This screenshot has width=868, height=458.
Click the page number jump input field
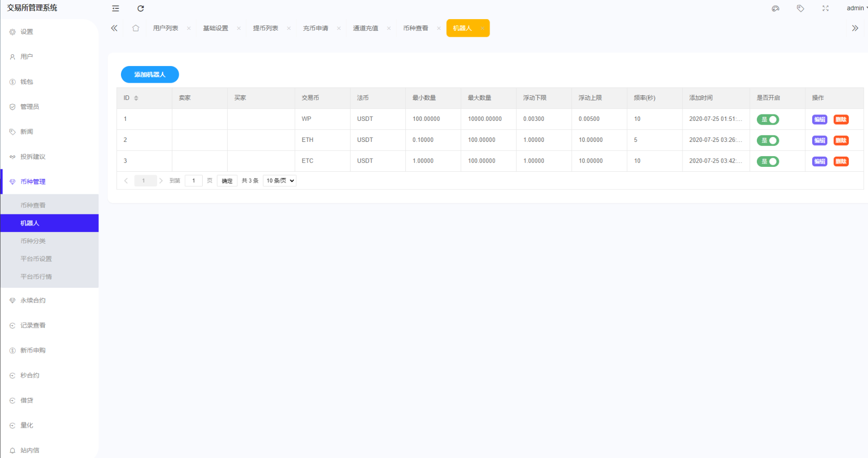[x=193, y=181]
